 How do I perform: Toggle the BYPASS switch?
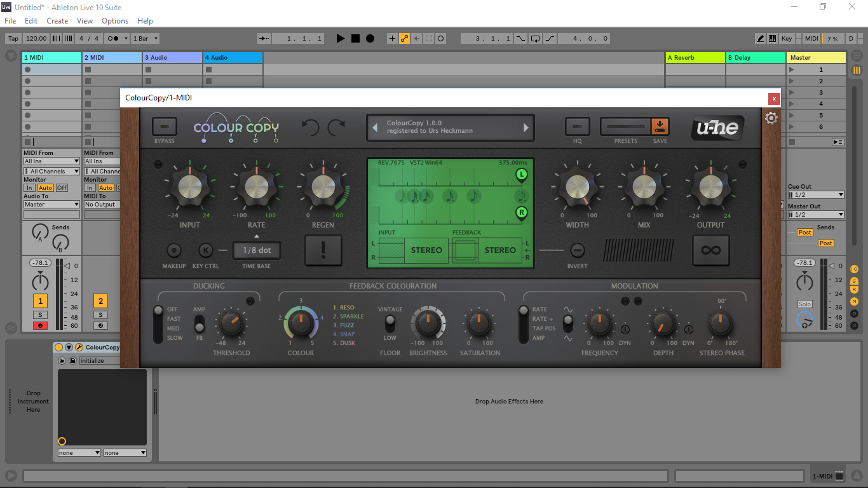click(x=165, y=126)
